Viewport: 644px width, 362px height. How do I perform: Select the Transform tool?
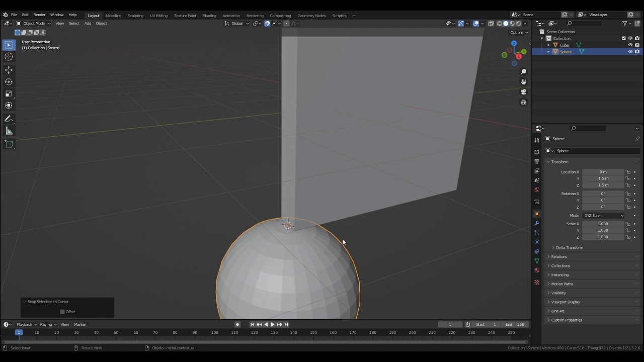[9, 105]
